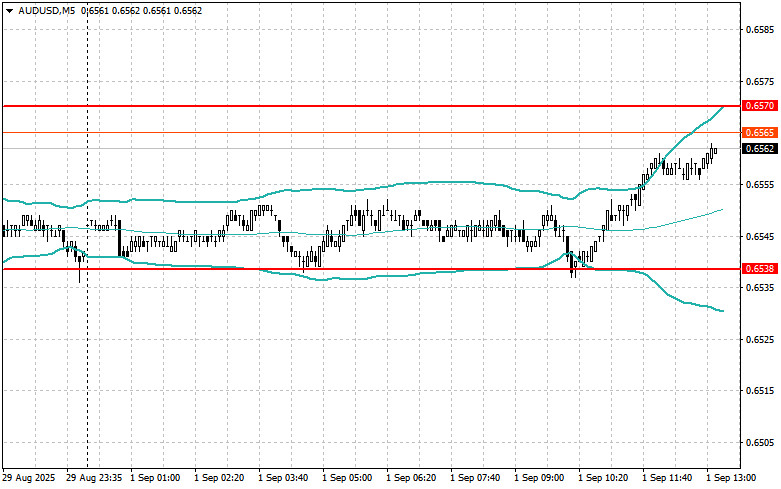This screenshot has height=489, width=781.
Task: Click the 1 Sep 13:00 time label
Action: (731, 478)
